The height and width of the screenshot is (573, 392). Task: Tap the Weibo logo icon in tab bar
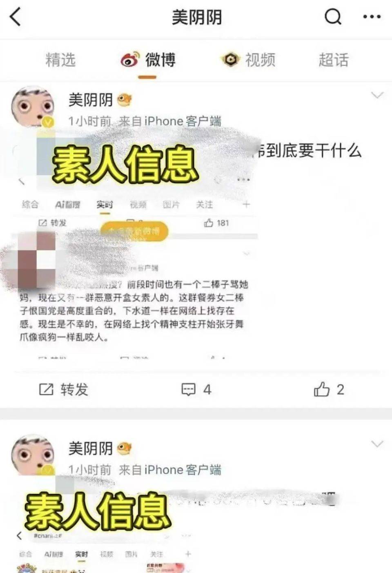(x=130, y=60)
